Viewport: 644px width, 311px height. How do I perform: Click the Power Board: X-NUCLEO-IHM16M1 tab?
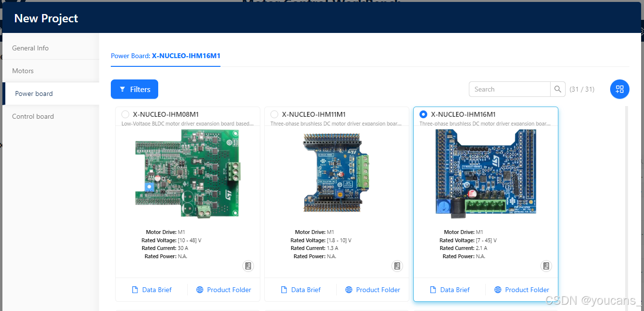[x=165, y=56]
